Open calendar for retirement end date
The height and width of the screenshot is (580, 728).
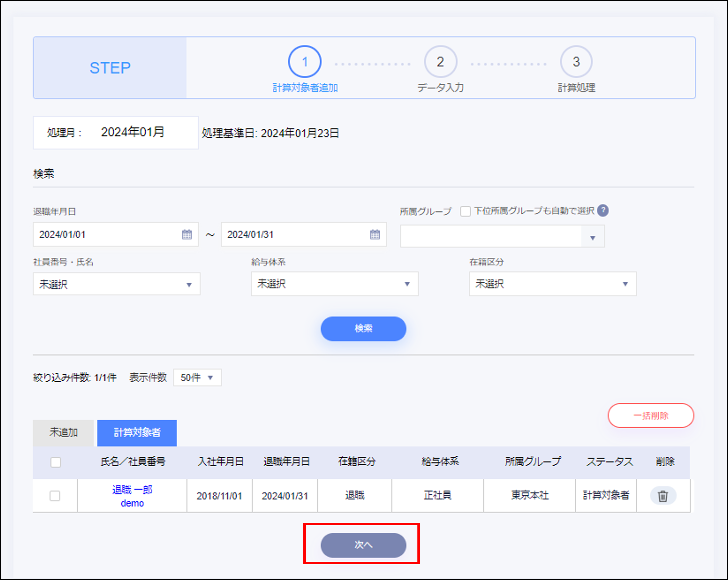click(x=375, y=234)
